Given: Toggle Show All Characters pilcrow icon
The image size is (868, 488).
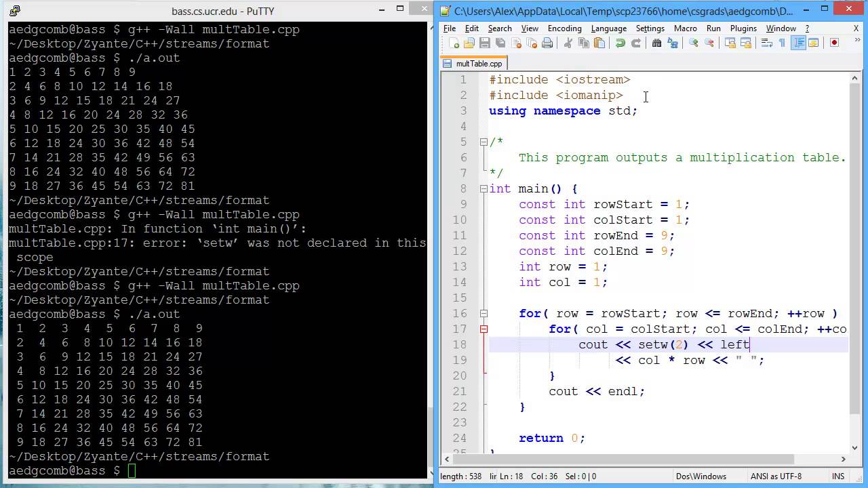Looking at the screenshot, I should point(782,43).
